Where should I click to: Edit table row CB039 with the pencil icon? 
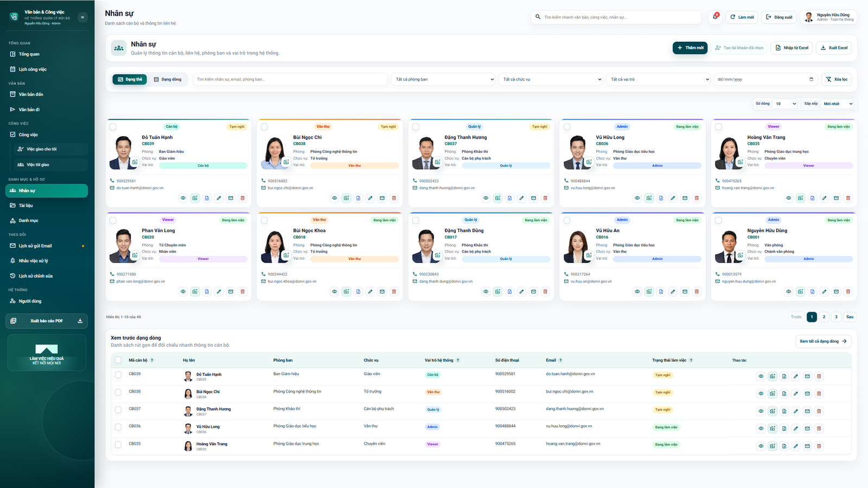tap(796, 376)
